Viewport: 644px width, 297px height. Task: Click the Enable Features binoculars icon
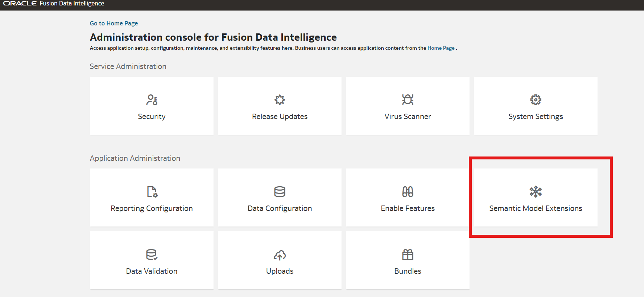click(408, 192)
